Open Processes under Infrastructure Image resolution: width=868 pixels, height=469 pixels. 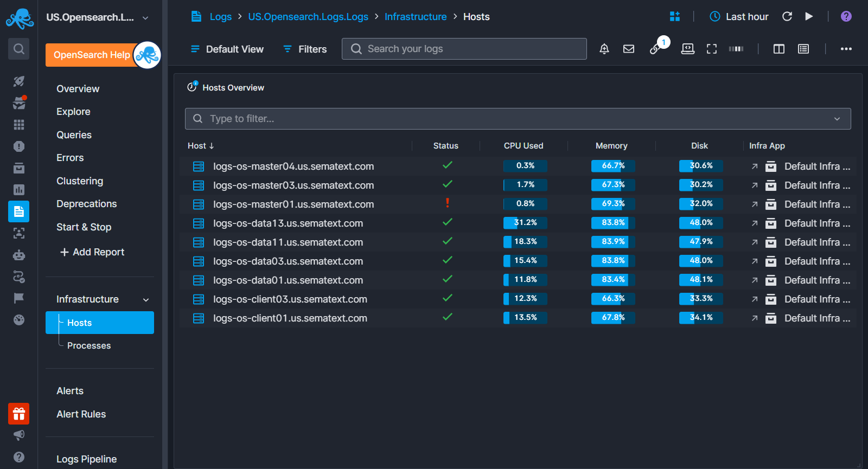89,346
